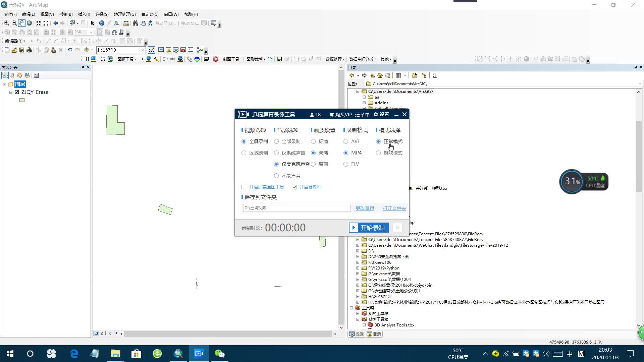Image resolution: width=644 pixels, height=362 pixels.
Task: Collapse the 系统工具箱 node
Action: coord(358,319)
